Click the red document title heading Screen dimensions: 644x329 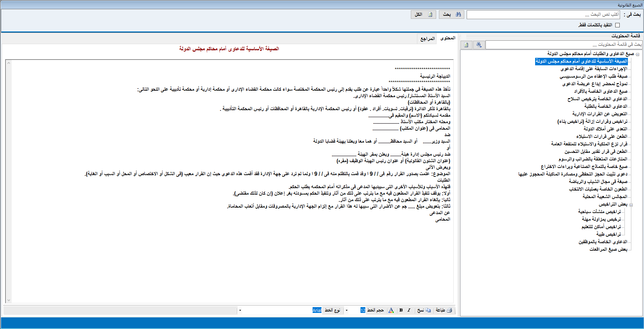229,49
